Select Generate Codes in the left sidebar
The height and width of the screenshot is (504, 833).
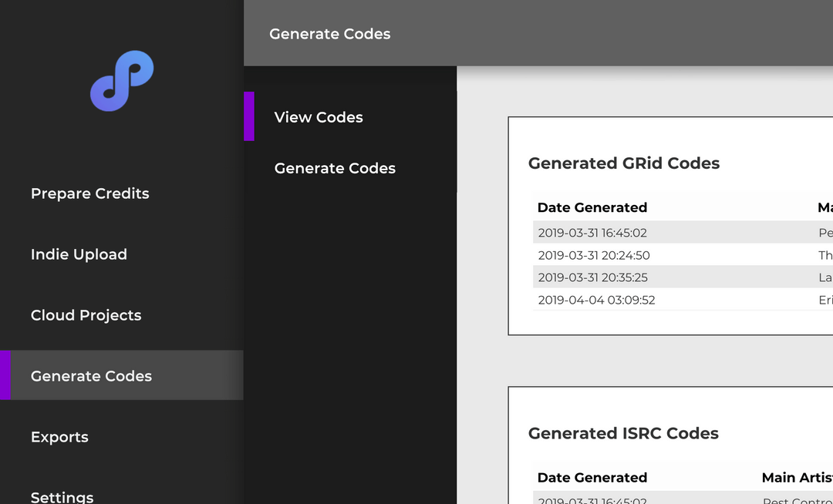(x=92, y=376)
